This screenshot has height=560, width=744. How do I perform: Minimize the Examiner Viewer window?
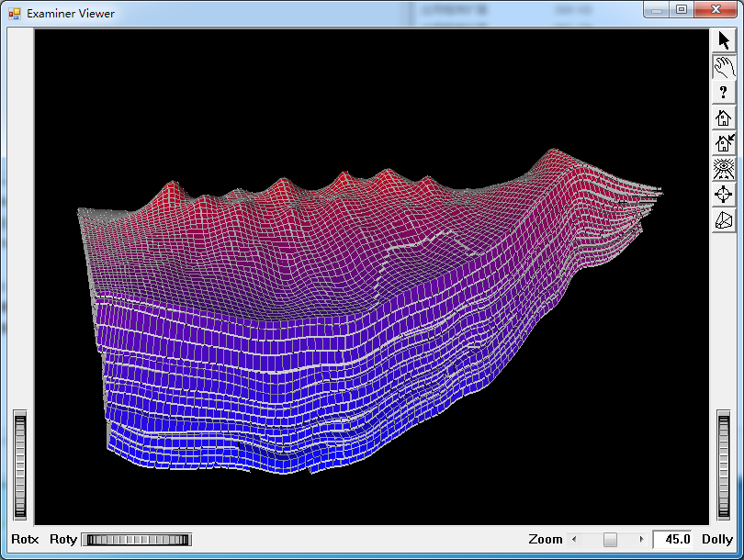coord(656,9)
